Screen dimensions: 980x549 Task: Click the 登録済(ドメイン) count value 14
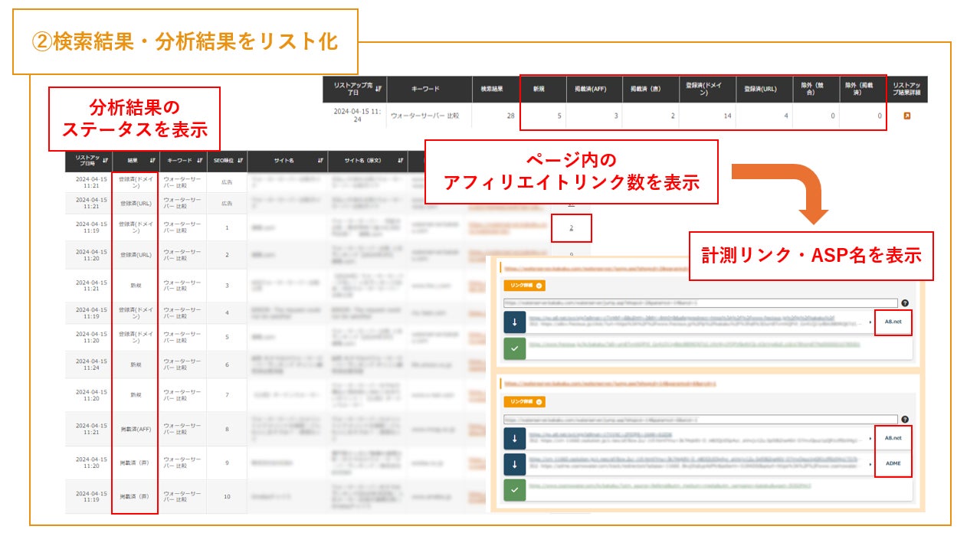click(728, 116)
